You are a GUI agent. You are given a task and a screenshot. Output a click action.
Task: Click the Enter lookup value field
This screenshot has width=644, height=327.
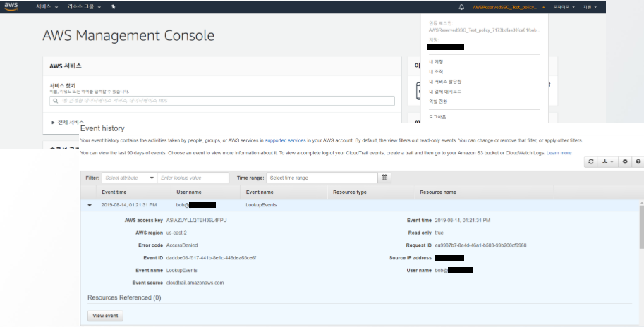click(x=193, y=178)
